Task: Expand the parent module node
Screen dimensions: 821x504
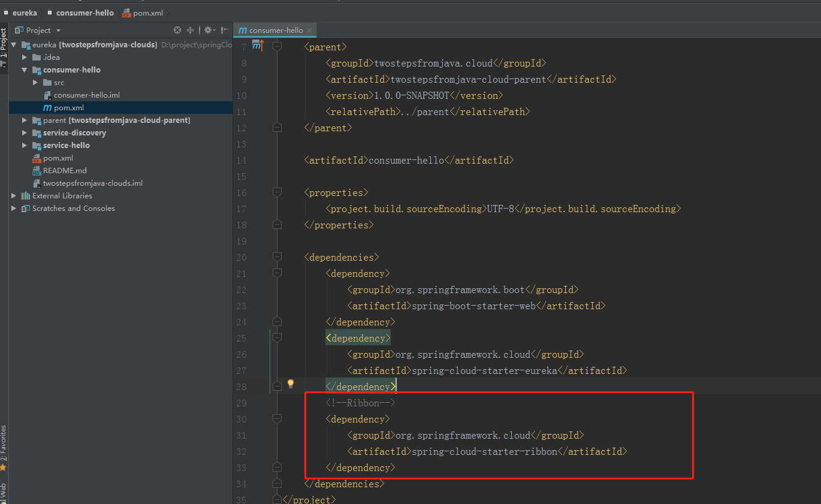Action: pos(25,120)
